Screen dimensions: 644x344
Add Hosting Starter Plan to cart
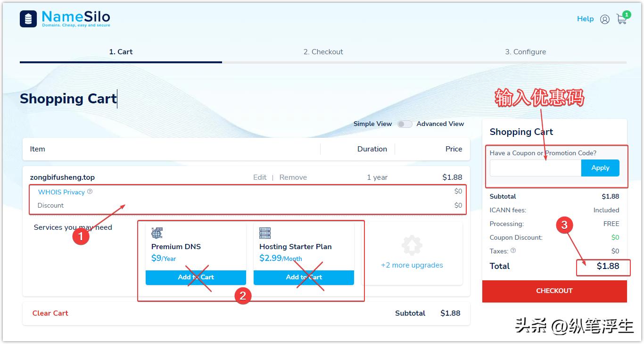coord(304,277)
